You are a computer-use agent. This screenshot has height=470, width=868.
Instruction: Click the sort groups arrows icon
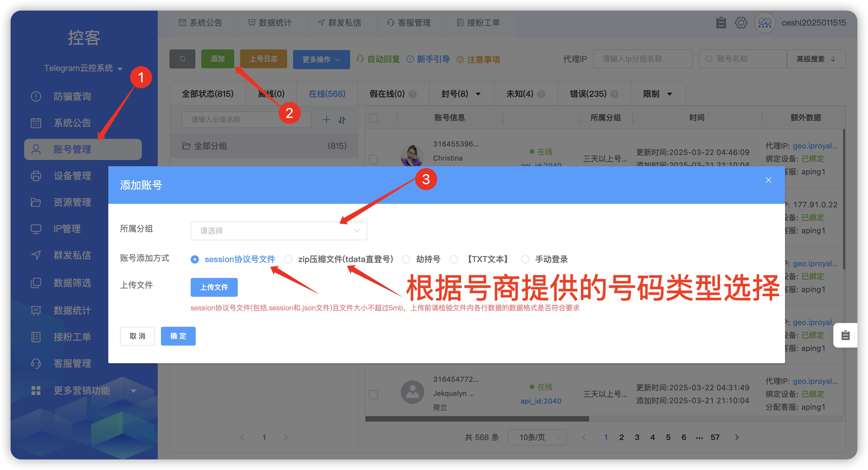342,120
